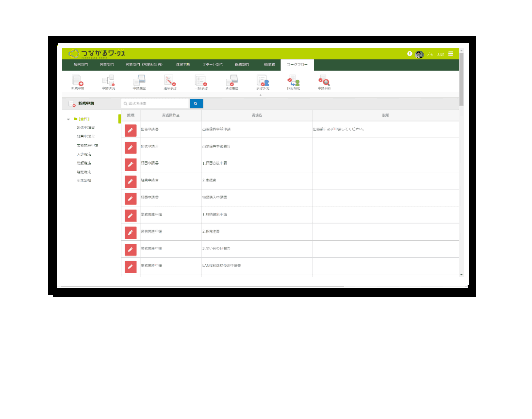532x419 pixels.
Task: Open 申請状況 from the toolbar
Action: coord(108,81)
